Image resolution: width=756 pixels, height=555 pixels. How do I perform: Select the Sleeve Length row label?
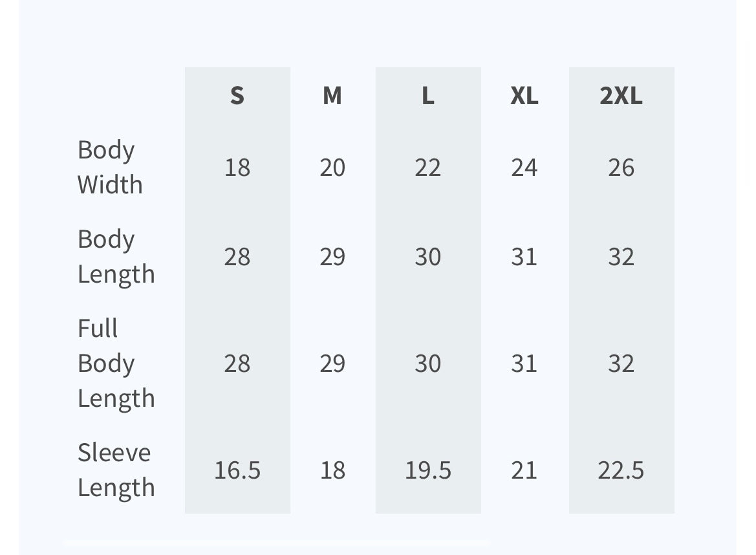pyautogui.click(x=116, y=470)
